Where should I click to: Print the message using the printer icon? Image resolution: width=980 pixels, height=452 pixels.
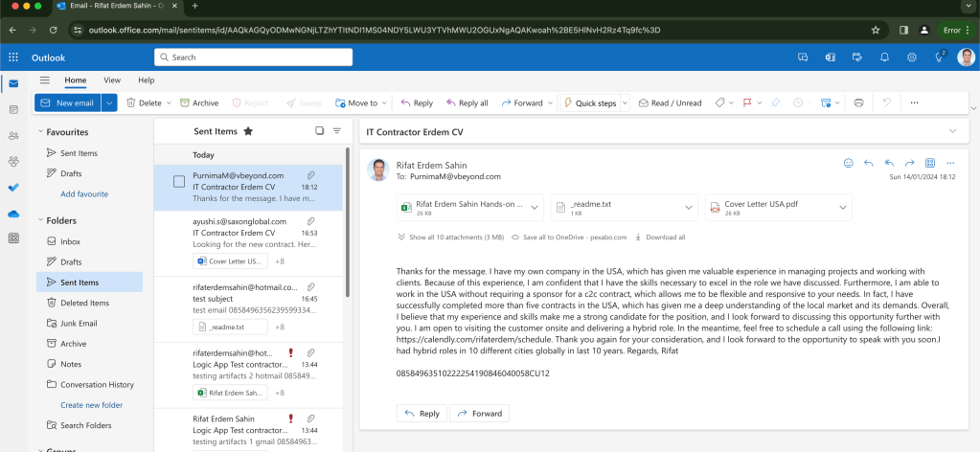tap(858, 103)
